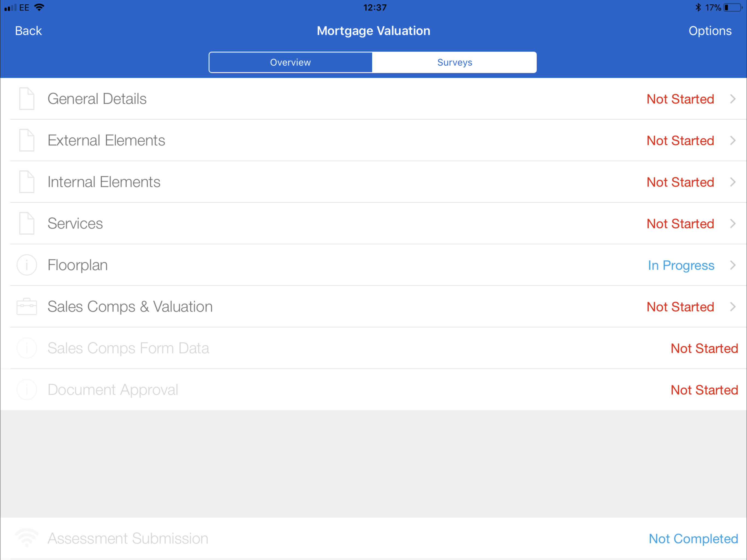
Task: Tap the Mortgage Valuation title
Action: [x=373, y=31]
